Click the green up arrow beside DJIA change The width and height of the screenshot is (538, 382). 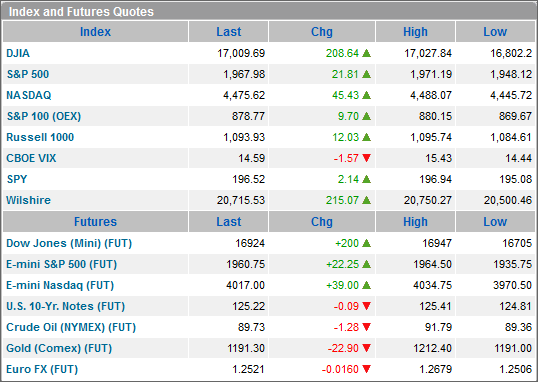click(x=366, y=53)
